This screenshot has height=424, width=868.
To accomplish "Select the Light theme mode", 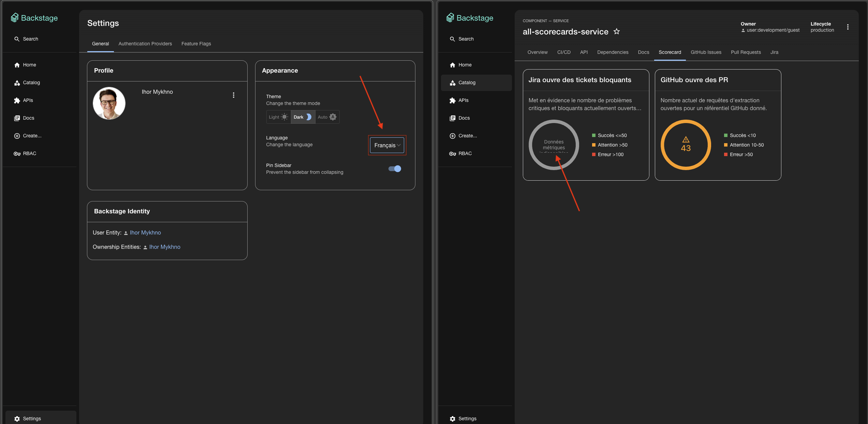I will pyautogui.click(x=278, y=117).
